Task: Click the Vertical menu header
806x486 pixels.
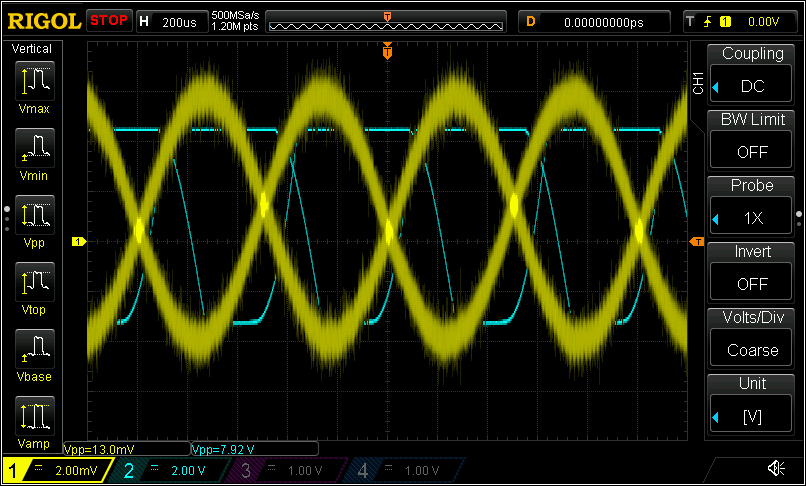Action: 32,49
